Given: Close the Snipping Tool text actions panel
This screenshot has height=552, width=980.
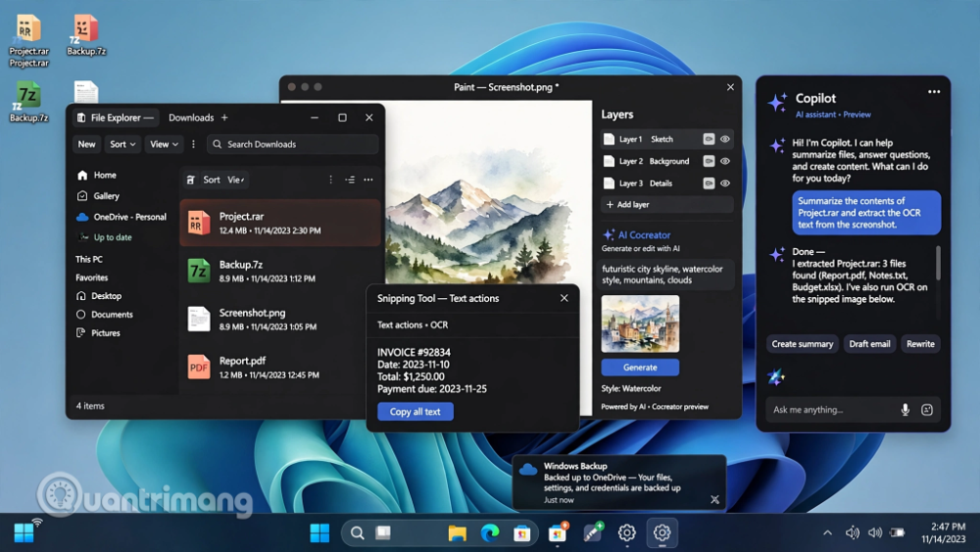Looking at the screenshot, I should pos(564,298).
